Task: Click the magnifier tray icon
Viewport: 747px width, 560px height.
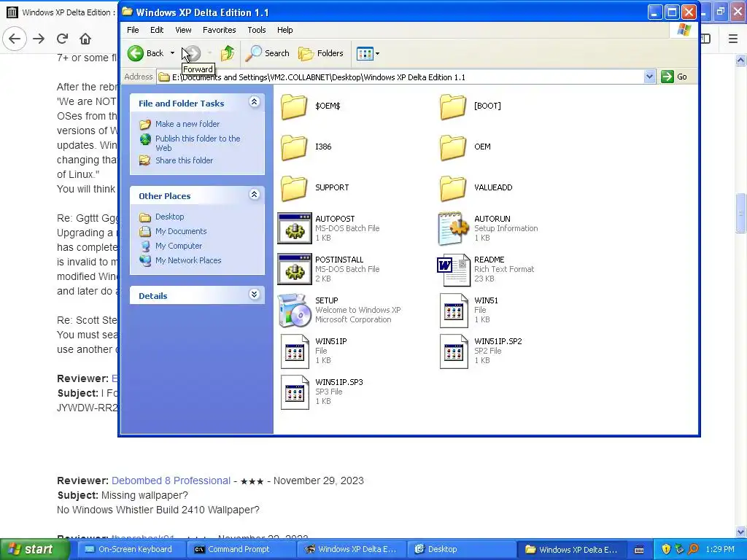Action: [x=693, y=550]
